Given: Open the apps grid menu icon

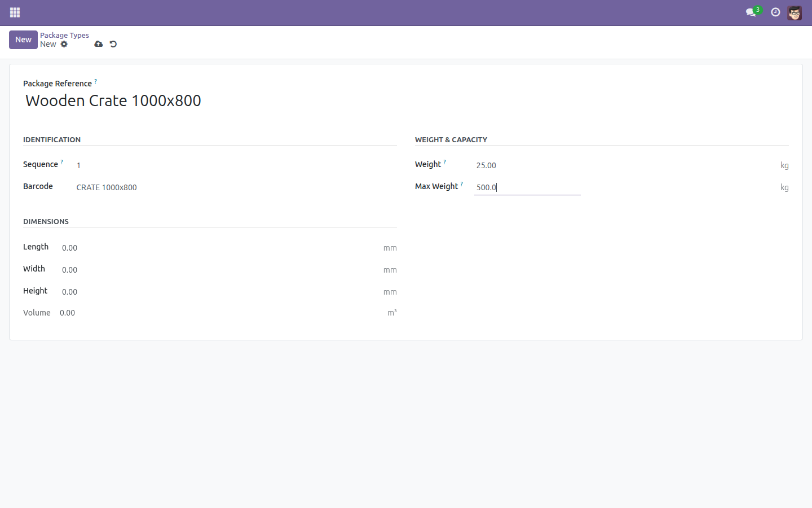Looking at the screenshot, I should (15, 12).
